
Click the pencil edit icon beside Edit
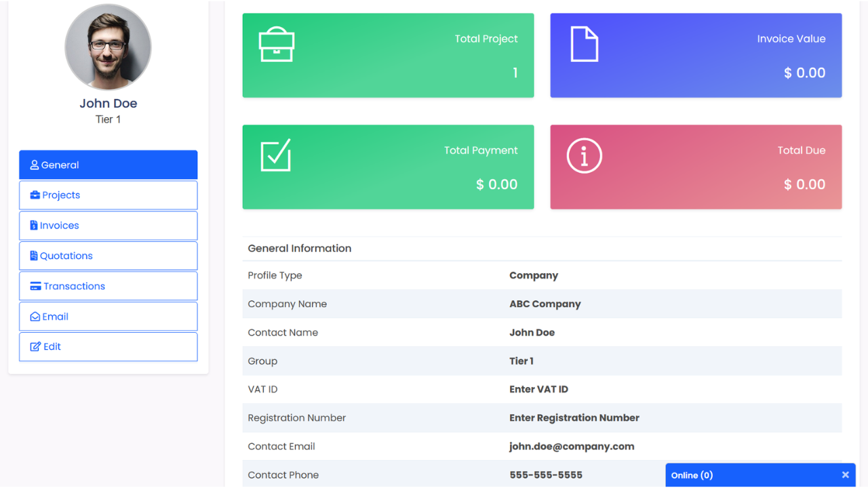click(35, 346)
